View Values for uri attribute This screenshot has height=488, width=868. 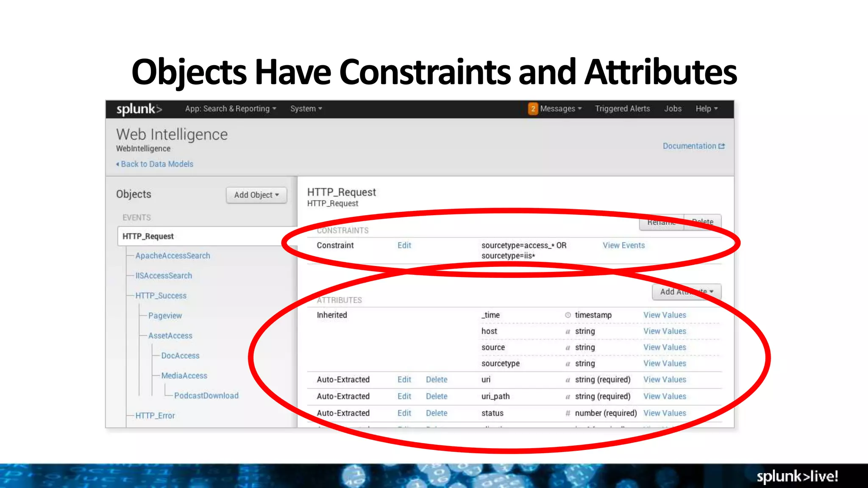coord(665,380)
